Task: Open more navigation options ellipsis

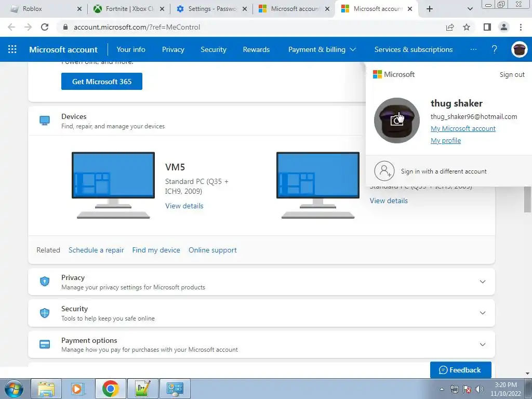Action: coord(473,49)
